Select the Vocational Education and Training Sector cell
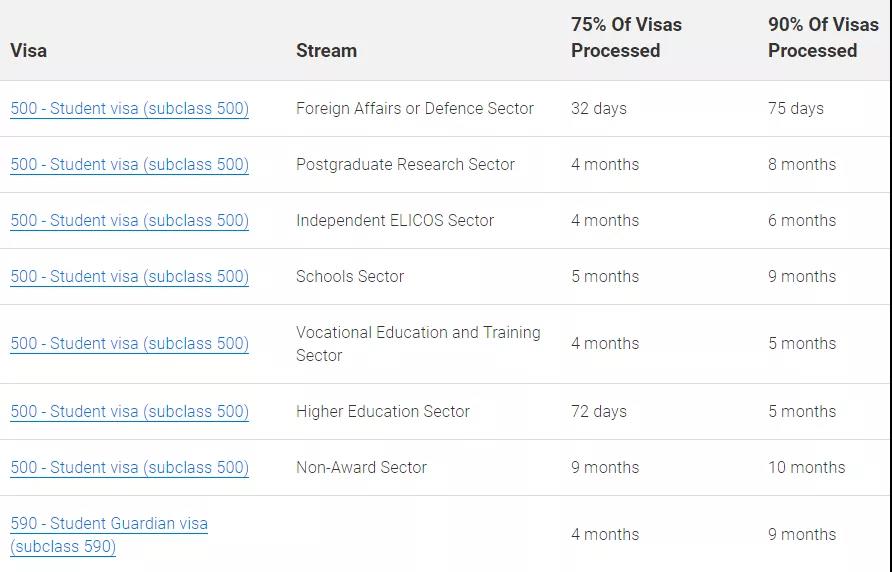 (x=418, y=343)
